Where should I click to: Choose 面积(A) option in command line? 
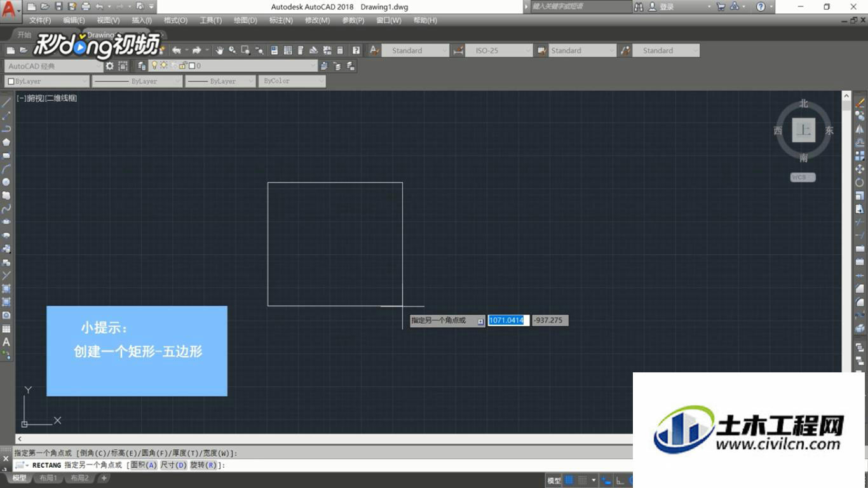point(143,465)
